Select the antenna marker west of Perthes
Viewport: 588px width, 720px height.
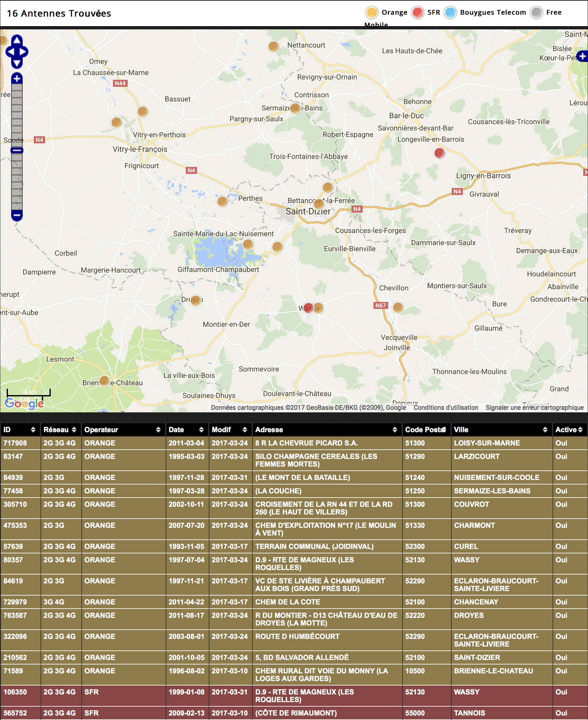(x=222, y=201)
